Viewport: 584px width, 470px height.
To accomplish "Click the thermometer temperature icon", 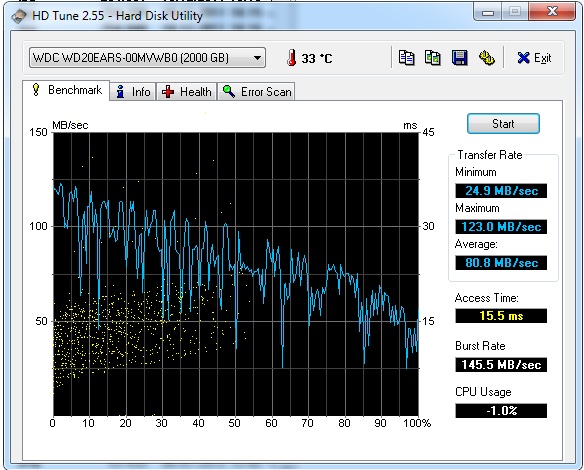I will (x=292, y=58).
